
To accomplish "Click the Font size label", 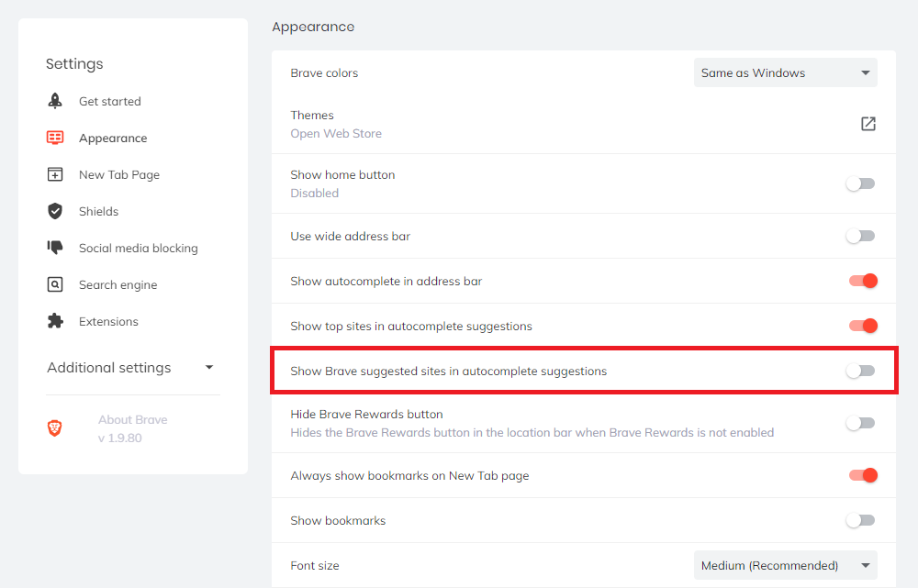I will point(314,566).
